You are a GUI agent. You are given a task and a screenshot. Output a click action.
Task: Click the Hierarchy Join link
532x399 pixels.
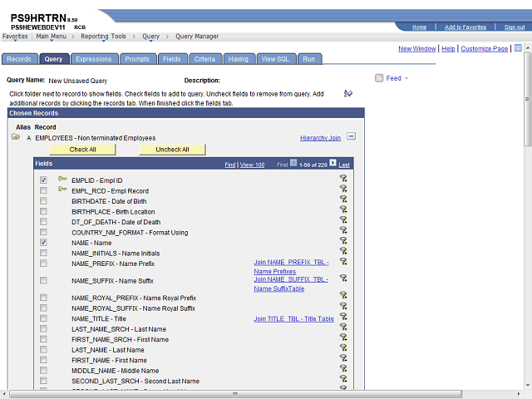point(320,138)
